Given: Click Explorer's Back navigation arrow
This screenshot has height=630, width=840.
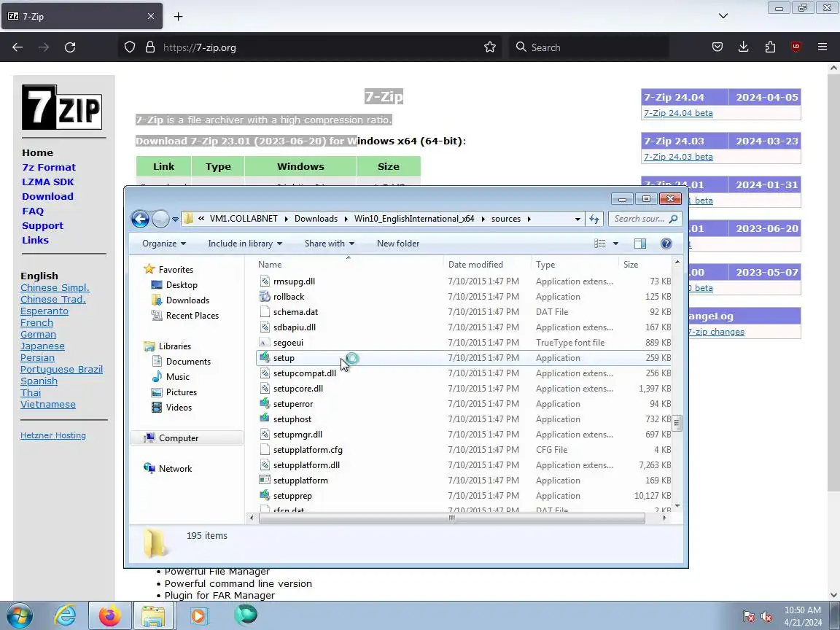Looking at the screenshot, I should pyautogui.click(x=140, y=219).
